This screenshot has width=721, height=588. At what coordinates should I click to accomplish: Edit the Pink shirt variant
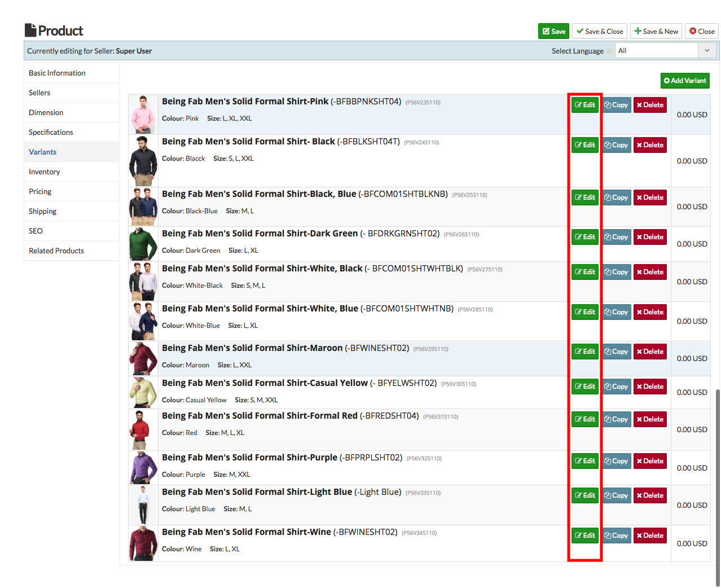tap(585, 105)
